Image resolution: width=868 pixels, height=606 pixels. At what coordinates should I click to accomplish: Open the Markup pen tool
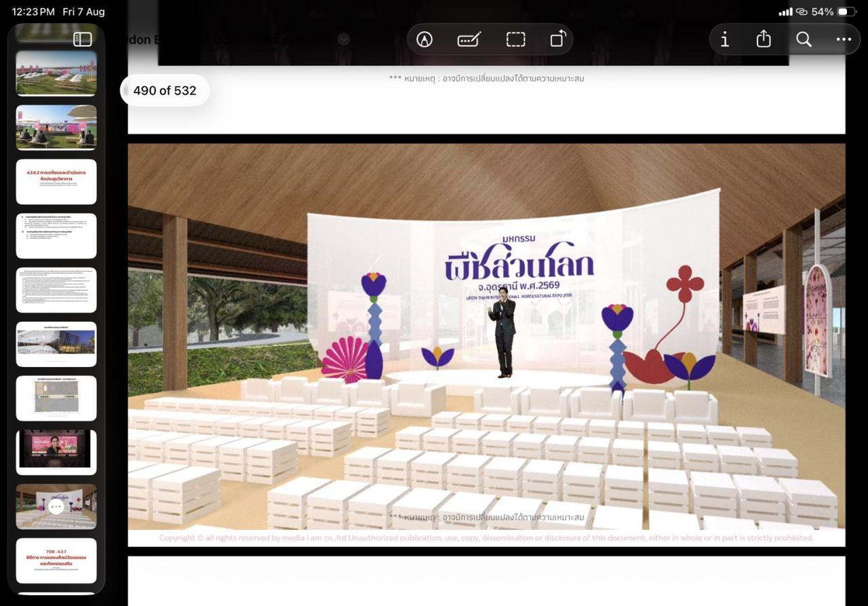pyautogui.click(x=425, y=39)
